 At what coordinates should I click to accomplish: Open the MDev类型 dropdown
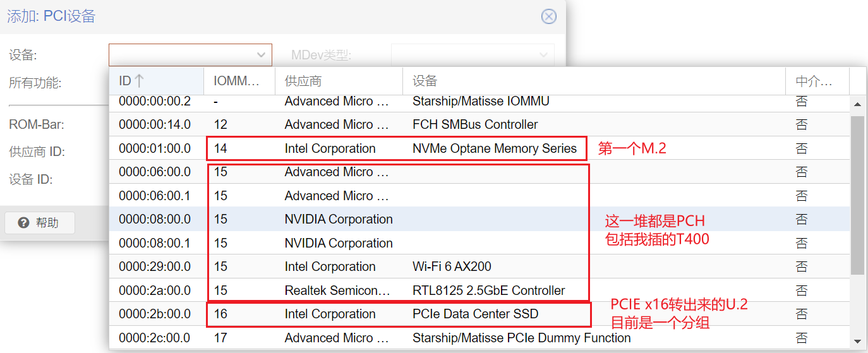point(473,55)
